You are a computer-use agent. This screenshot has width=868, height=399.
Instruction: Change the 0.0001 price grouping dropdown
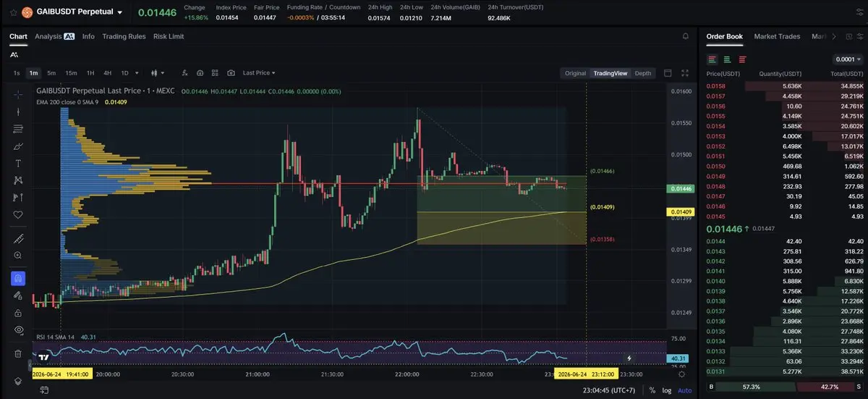[x=848, y=59]
